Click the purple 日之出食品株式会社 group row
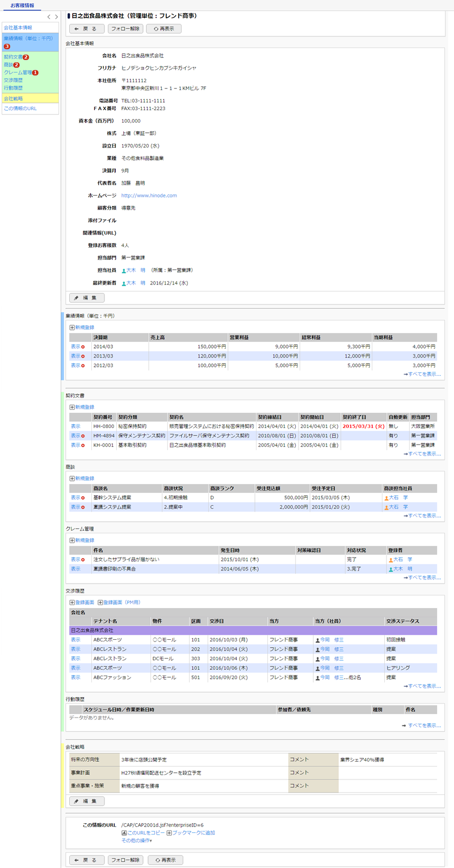 [253, 630]
